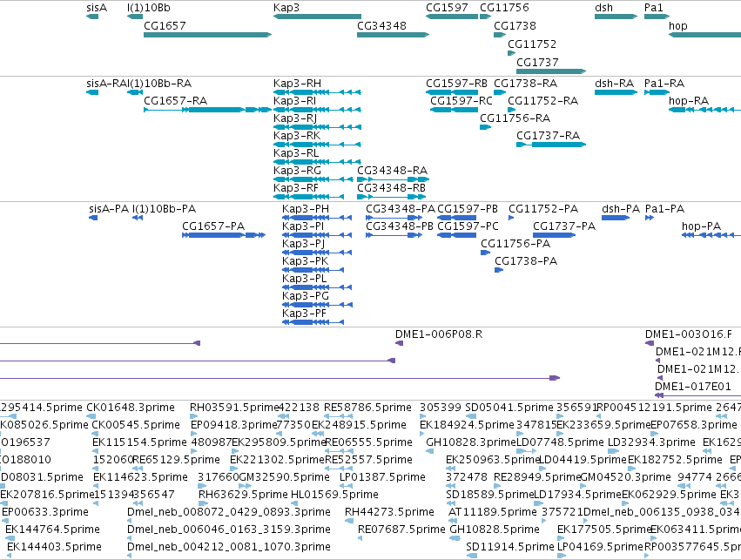Viewport: 741px width, 560px height.
Task: Select the CG11752 gene label
Action: 532,44
